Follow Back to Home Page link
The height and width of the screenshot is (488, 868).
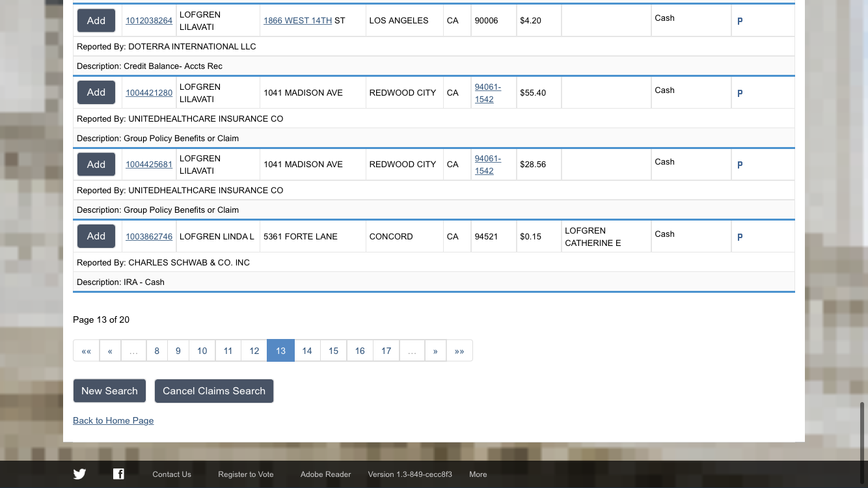113,420
